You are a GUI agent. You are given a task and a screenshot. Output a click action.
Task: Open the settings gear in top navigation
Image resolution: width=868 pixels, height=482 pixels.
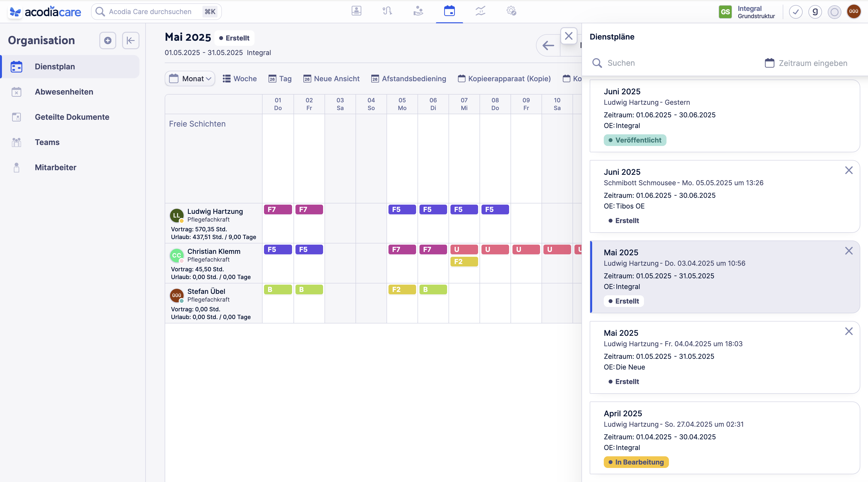[511, 11]
